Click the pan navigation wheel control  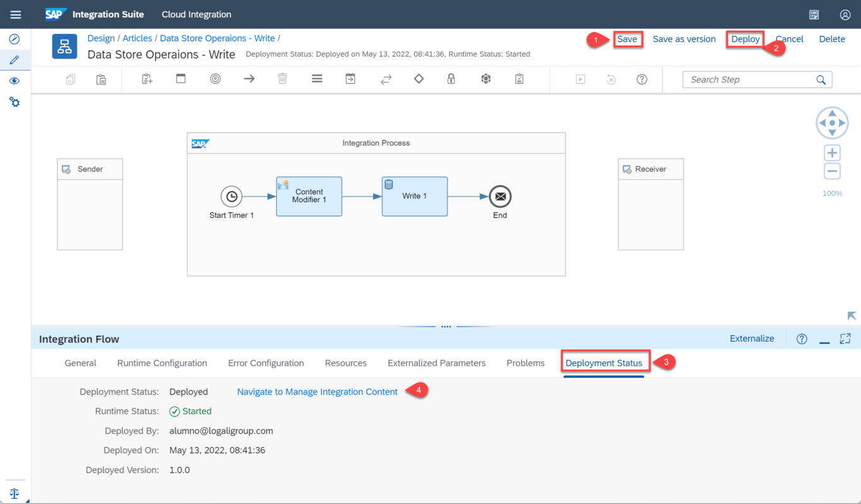click(x=832, y=123)
